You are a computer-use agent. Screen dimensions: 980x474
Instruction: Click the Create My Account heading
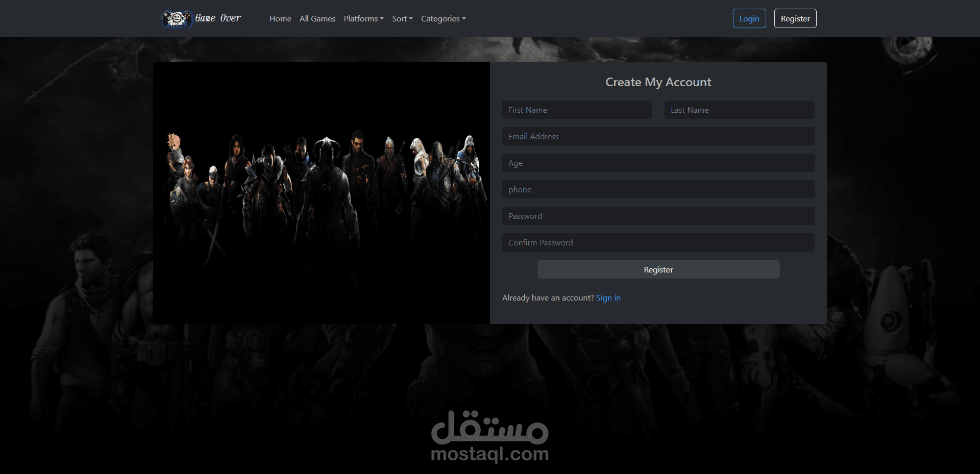[x=658, y=82]
